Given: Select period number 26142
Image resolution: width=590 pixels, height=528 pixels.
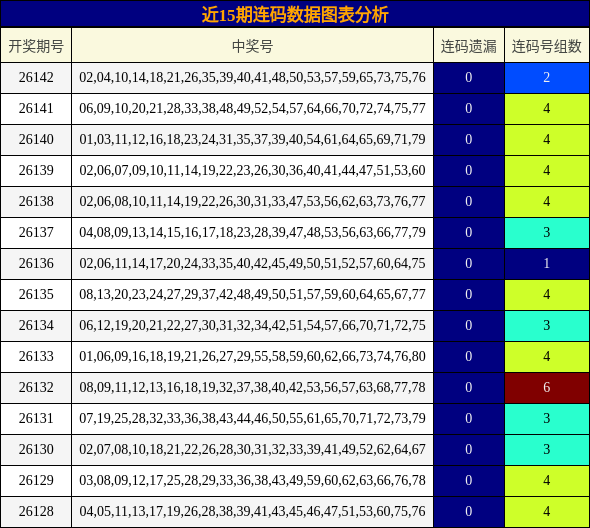Looking at the screenshot, I should (36, 78).
